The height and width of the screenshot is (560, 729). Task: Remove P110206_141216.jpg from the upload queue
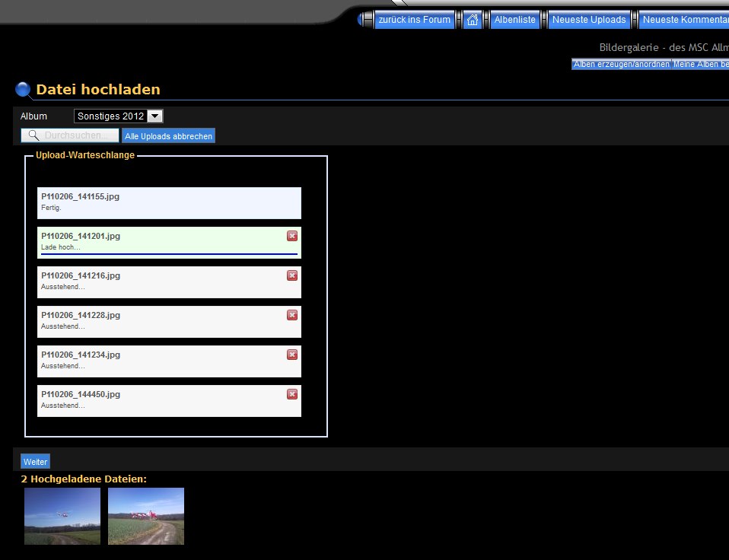tap(292, 275)
